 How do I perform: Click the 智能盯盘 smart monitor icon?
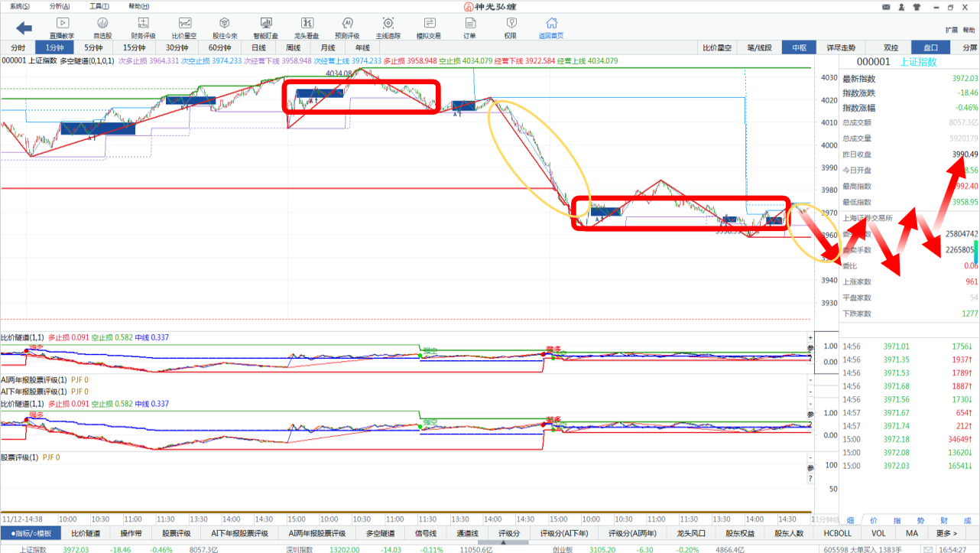click(265, 28)
